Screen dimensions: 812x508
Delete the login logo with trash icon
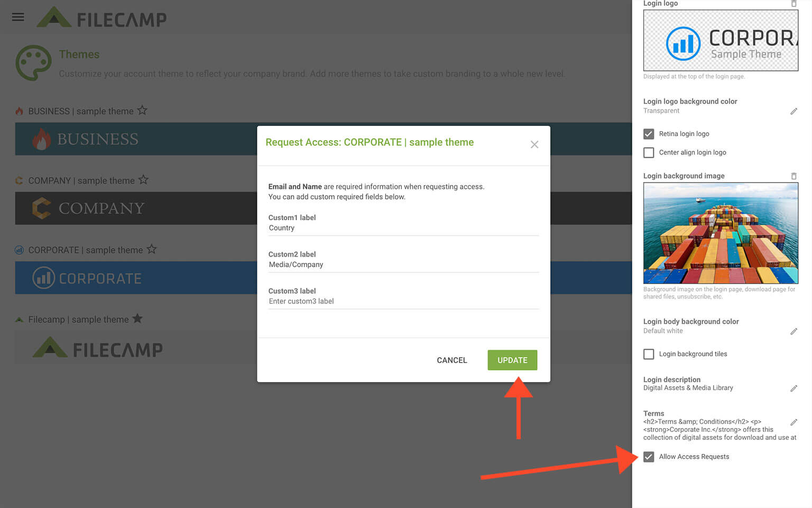coord(793,4)
